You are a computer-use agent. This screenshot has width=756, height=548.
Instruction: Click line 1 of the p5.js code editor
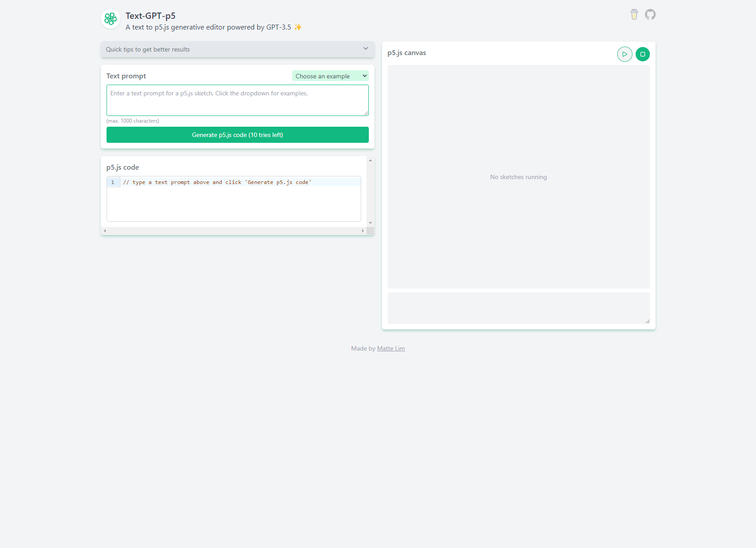[x=240, y=182]
